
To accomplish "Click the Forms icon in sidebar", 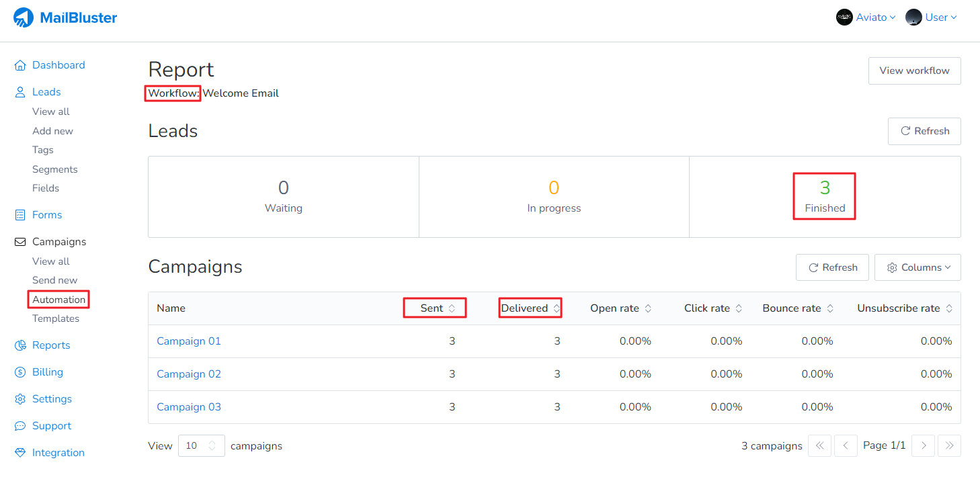I will click(20, 215).
